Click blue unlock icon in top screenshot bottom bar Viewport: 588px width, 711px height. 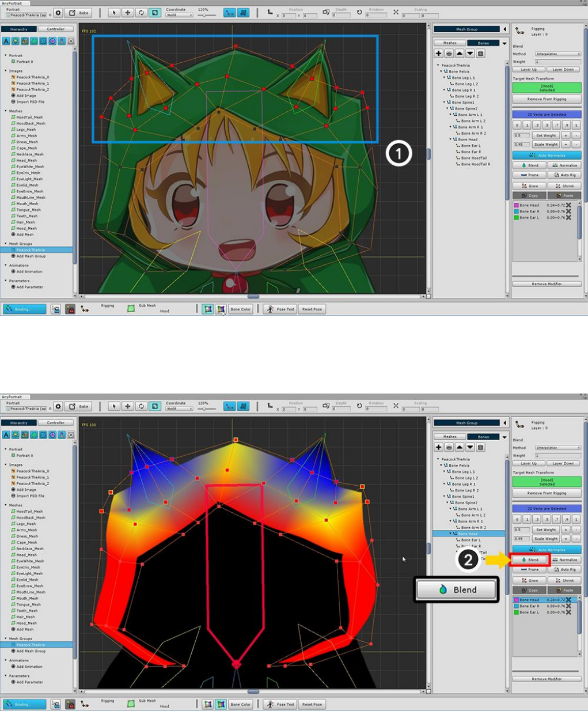tap(55, 309)
